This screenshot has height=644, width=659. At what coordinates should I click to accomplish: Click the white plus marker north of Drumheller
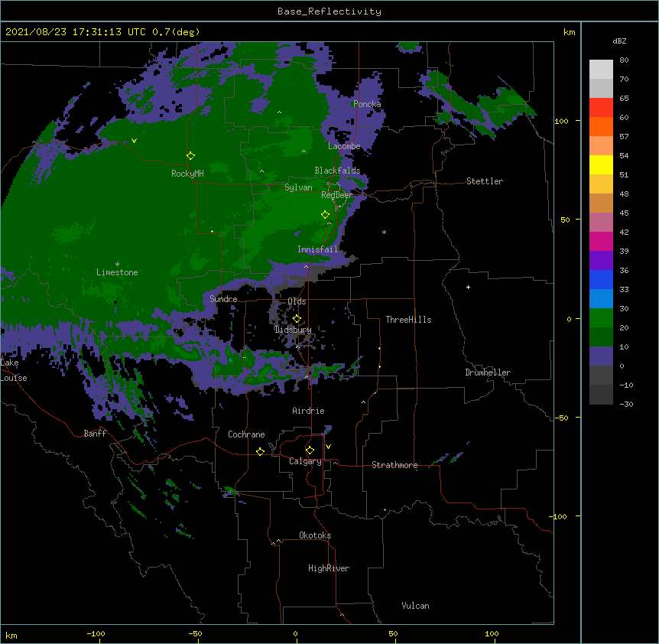468,287
